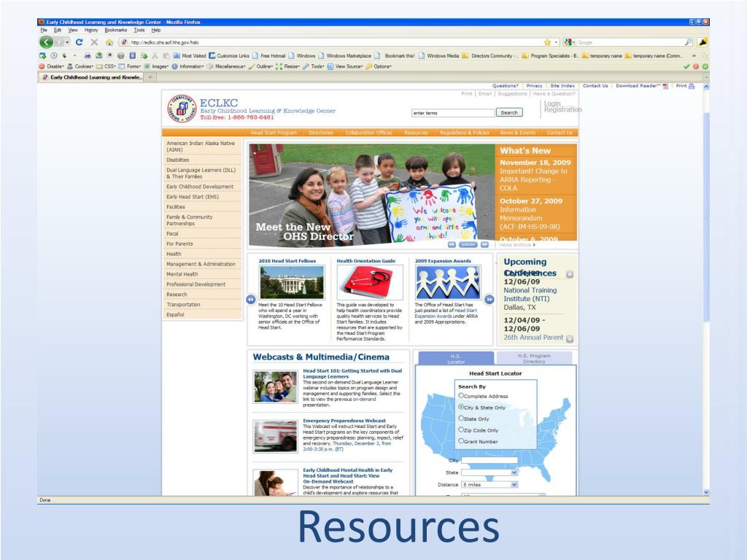This screenshot has width=747, height=560.
Task: Select the Grant Number radio button
Action: pyautogui.click(x=461, y=441)
